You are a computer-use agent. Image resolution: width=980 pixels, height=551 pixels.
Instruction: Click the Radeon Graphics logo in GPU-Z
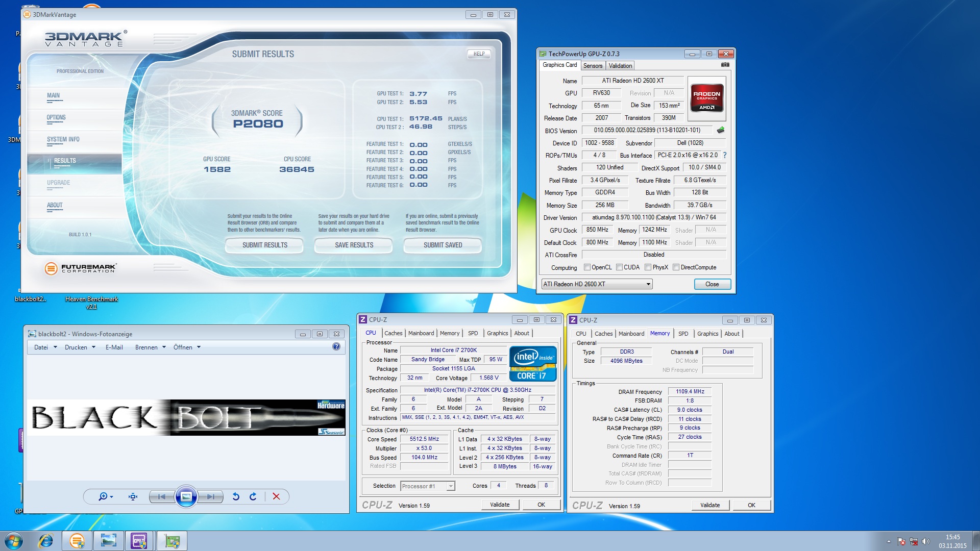click(x=706, y=98)
